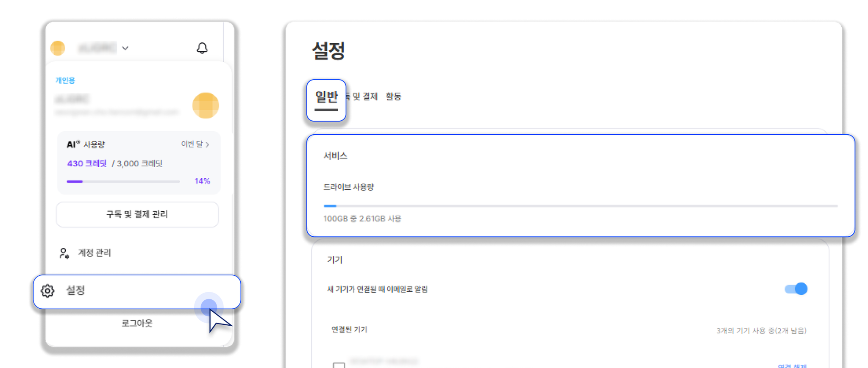
Task: Click the AI credit usage progress bar
Action: (123, 181)
